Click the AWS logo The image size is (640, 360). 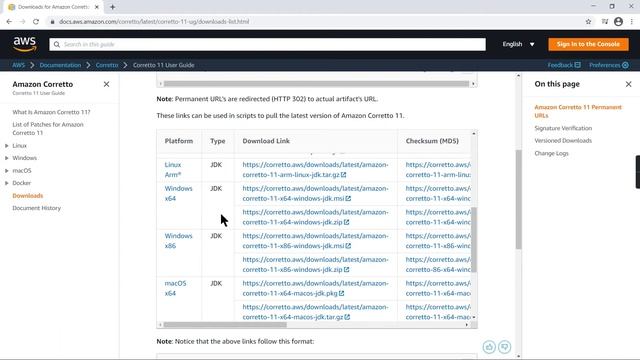pos(25,44)
